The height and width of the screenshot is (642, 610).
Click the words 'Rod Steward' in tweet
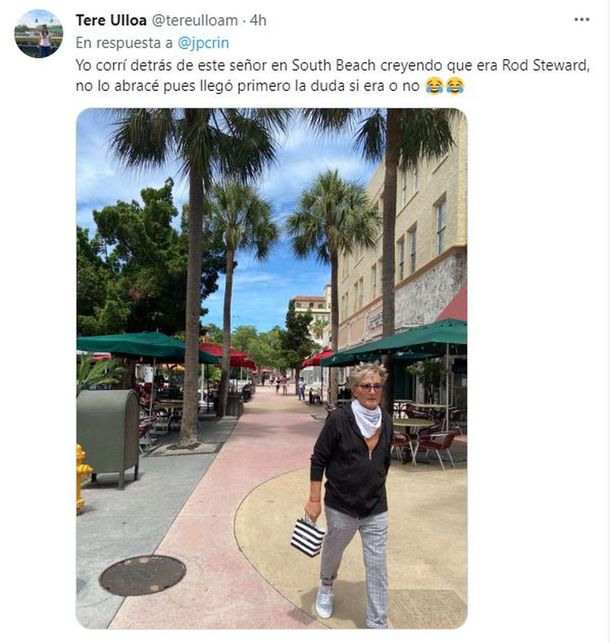(546, 65)
